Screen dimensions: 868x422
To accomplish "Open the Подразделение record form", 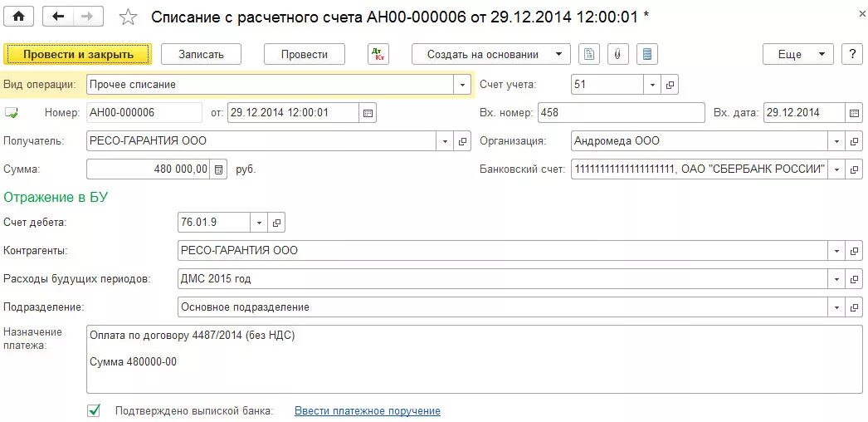I will [854, 307].
